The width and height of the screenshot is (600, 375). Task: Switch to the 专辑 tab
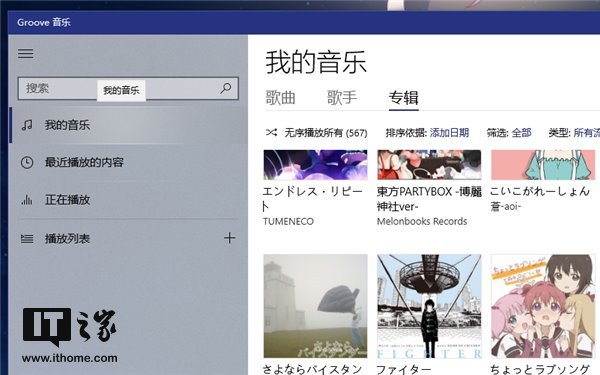pos(404,98)
